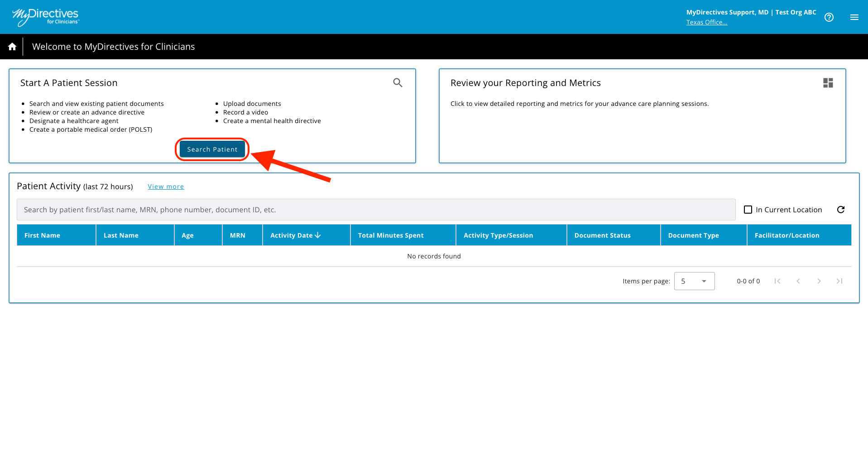The height and width of the screenshot is (449, 868).
Task: Click the 'No records found' message
Action: [x=434, y=256]
